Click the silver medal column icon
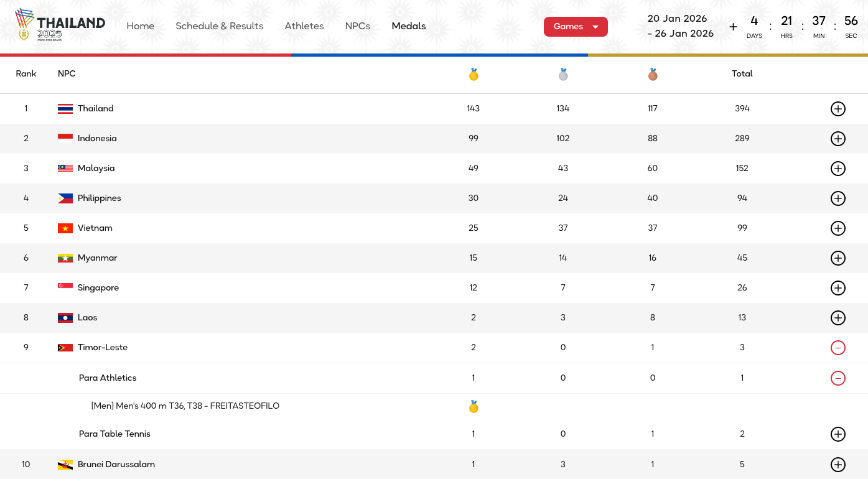The image size is (868, 479). 563,75
